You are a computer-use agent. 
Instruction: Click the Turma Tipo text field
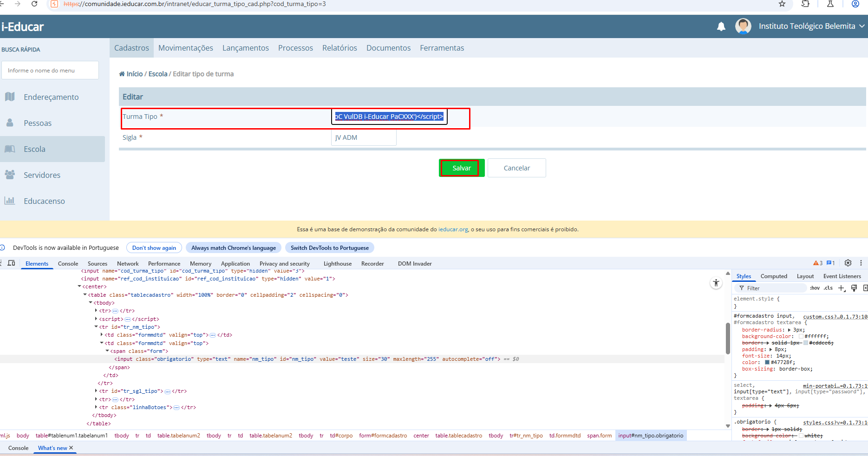coord(389,117)
